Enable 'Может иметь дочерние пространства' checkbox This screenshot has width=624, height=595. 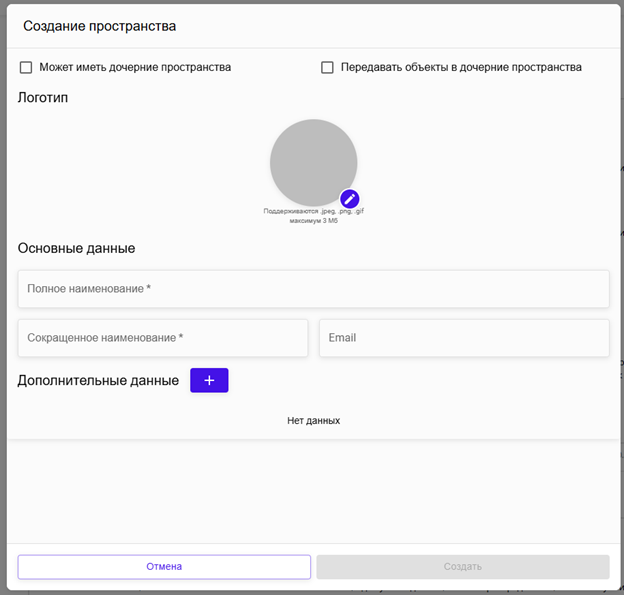26,67
